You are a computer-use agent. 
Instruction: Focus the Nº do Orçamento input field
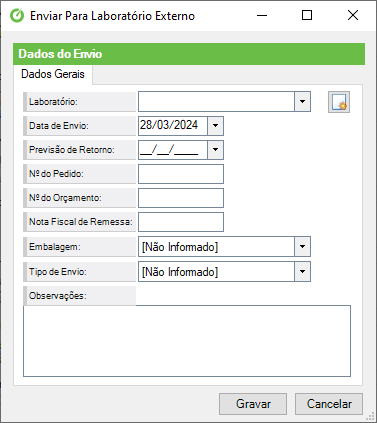point(181,198)
